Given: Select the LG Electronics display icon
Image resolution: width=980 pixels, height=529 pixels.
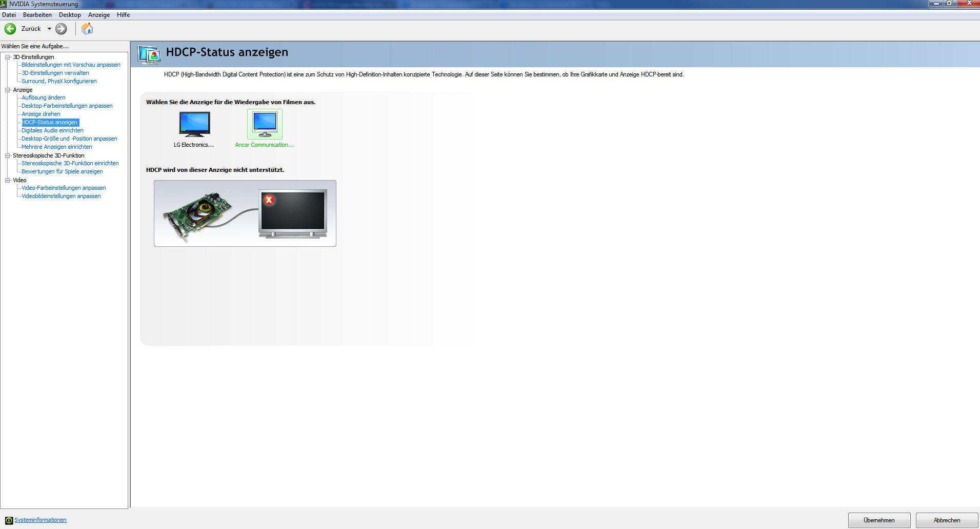Looking at the screenshot, I should click(194, 124).
